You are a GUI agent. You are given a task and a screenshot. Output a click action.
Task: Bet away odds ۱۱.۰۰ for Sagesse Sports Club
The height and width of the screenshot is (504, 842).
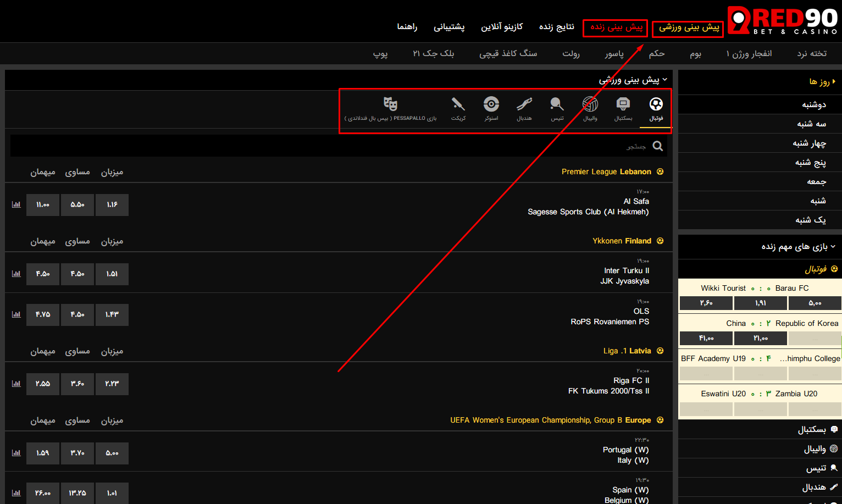click(43, 204)
